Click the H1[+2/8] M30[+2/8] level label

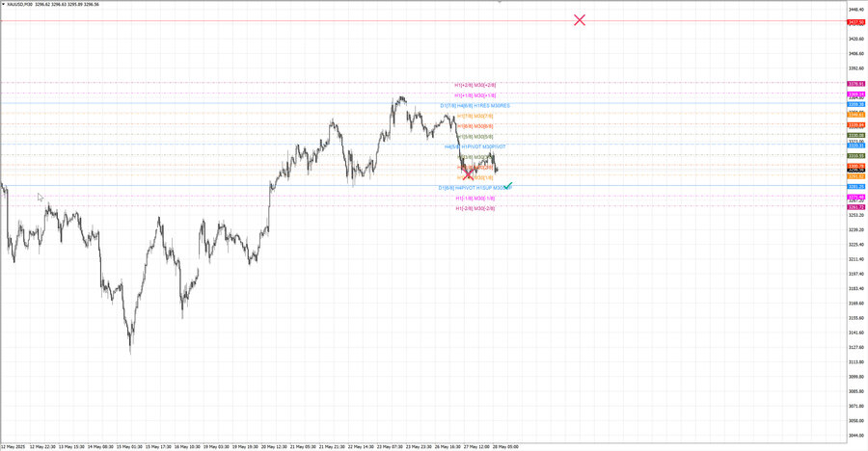[475, 85]
